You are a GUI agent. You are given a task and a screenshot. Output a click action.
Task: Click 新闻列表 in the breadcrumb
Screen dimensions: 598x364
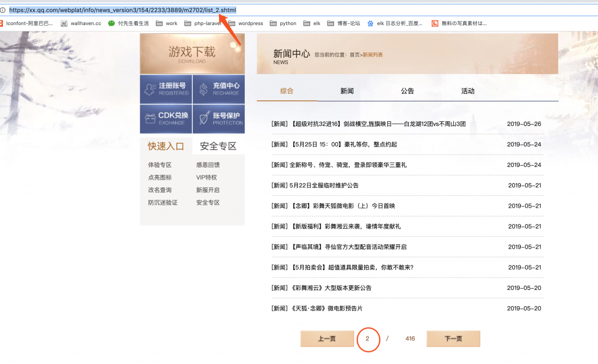tap(373, 55)
